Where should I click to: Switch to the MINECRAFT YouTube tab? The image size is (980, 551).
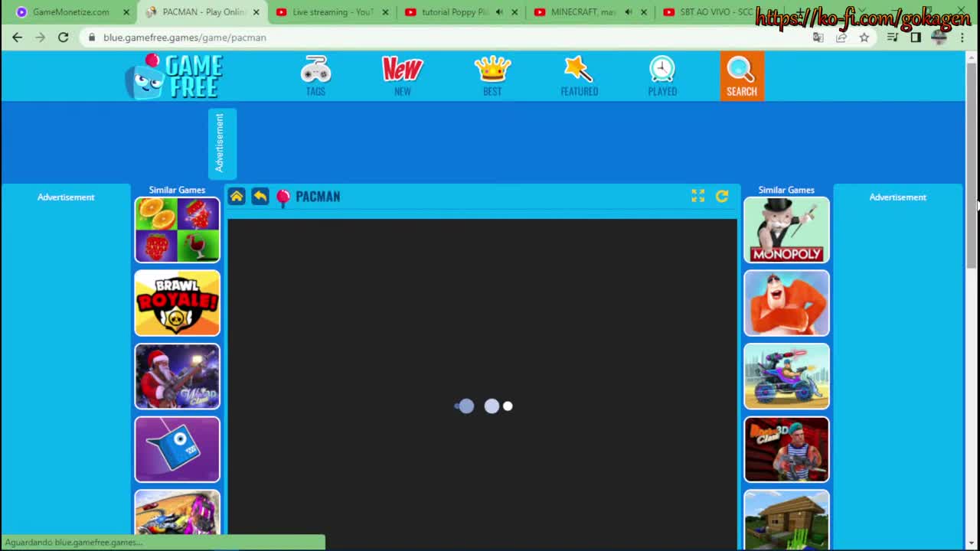[x=583, y=12]
